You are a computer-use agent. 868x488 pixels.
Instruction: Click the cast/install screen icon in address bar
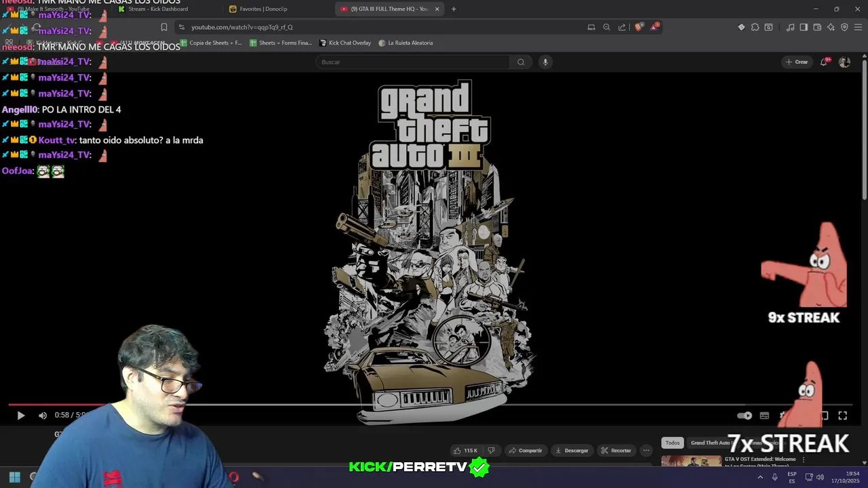[x=591, y=27]
